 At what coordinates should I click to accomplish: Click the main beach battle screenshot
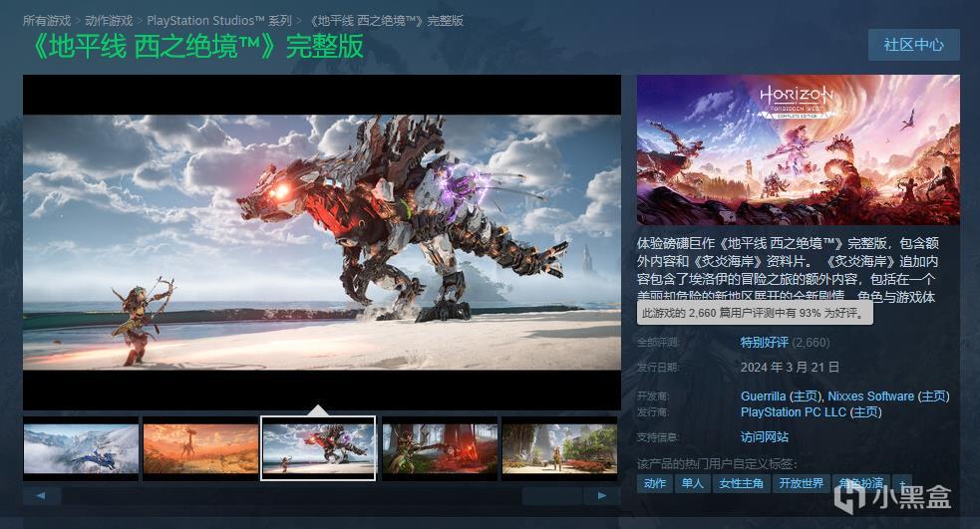[x=322, y=242]
